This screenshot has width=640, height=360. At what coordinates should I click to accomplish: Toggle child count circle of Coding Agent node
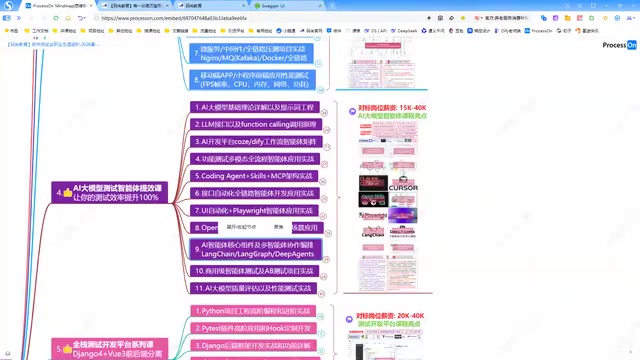pos(323,182)
